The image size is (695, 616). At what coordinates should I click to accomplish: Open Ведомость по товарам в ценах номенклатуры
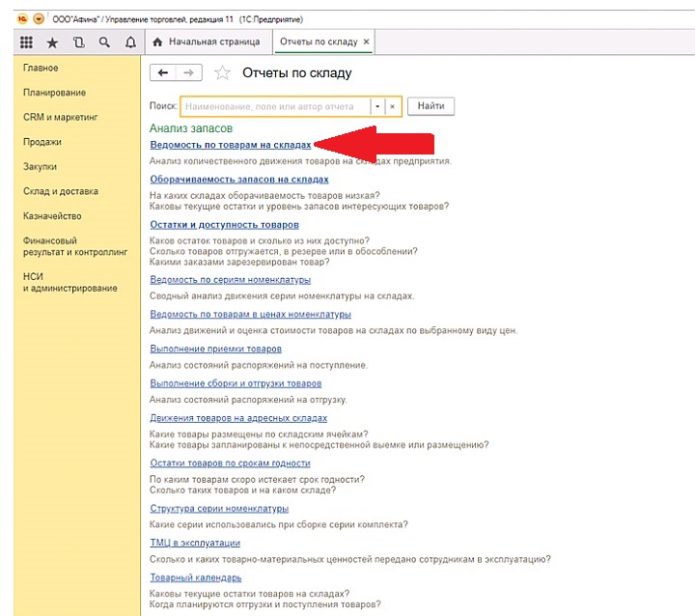point(250,315)
